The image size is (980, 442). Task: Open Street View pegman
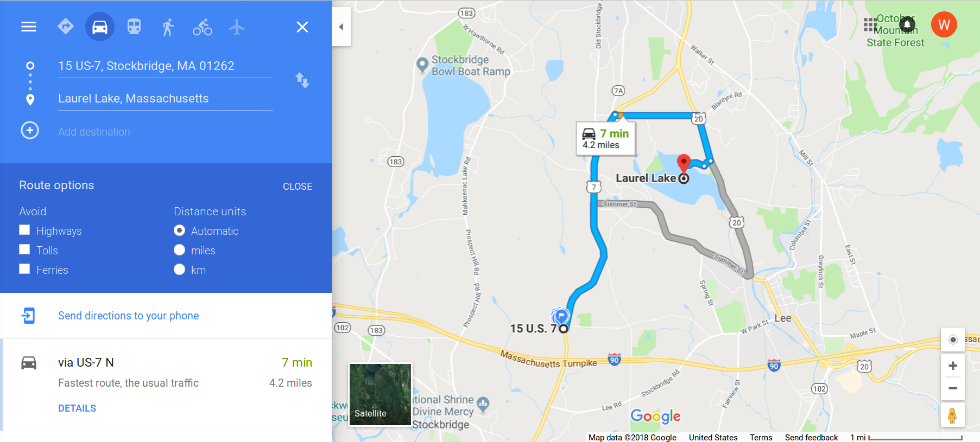pos(952,415)
